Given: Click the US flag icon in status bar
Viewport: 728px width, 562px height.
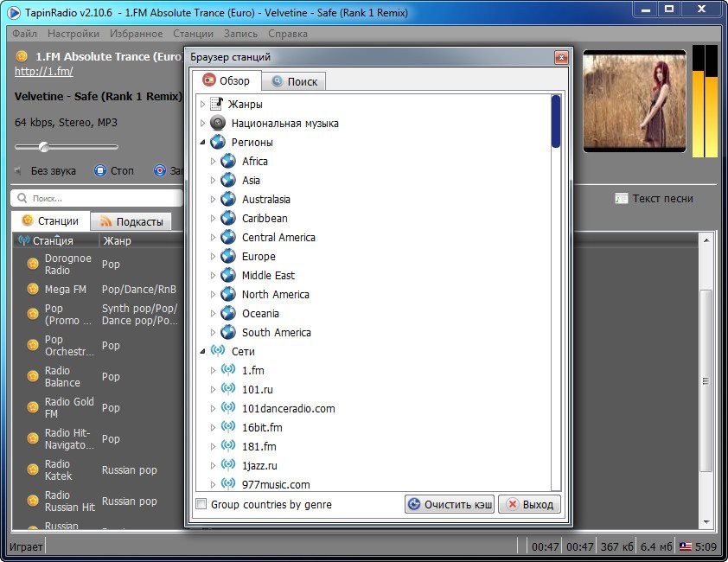Looking at the screenshot, I should [685, 546].
